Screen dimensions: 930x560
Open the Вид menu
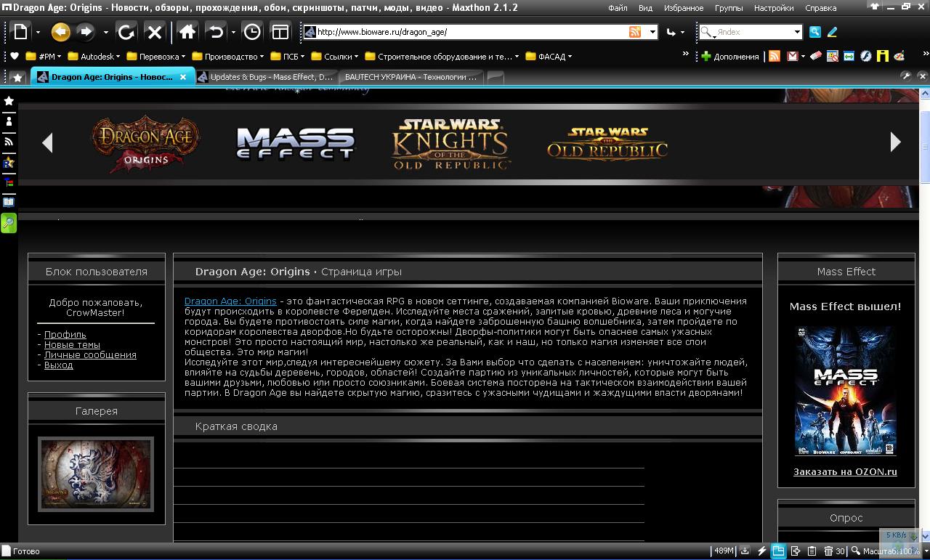[x=645, y=8]
